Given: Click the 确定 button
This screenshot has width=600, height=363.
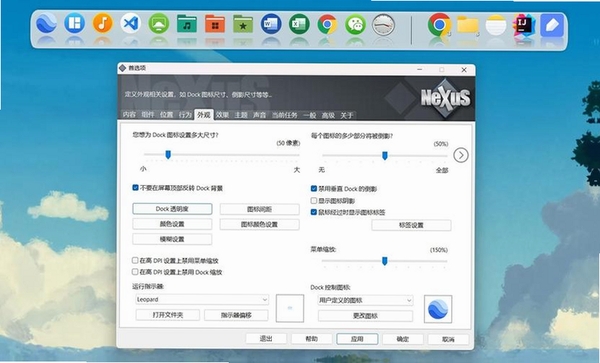Looking at the screenshot, I should (403, 339).
